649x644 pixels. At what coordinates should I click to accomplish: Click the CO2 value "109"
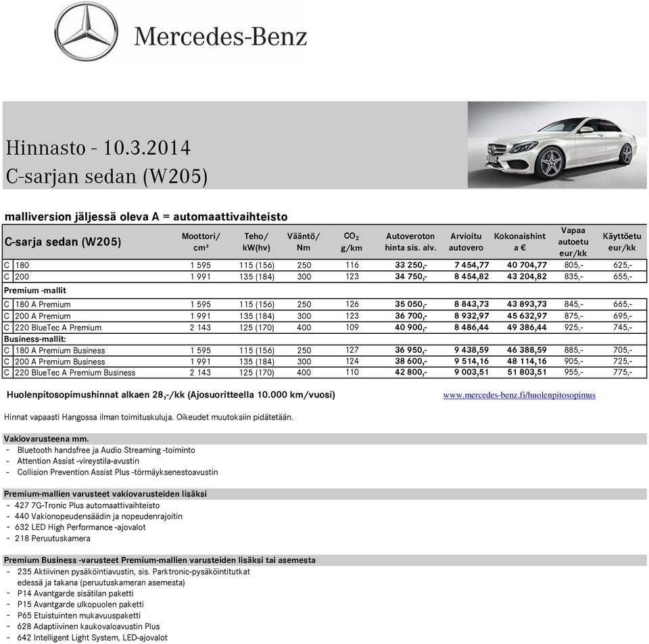[x=352, y=327]
